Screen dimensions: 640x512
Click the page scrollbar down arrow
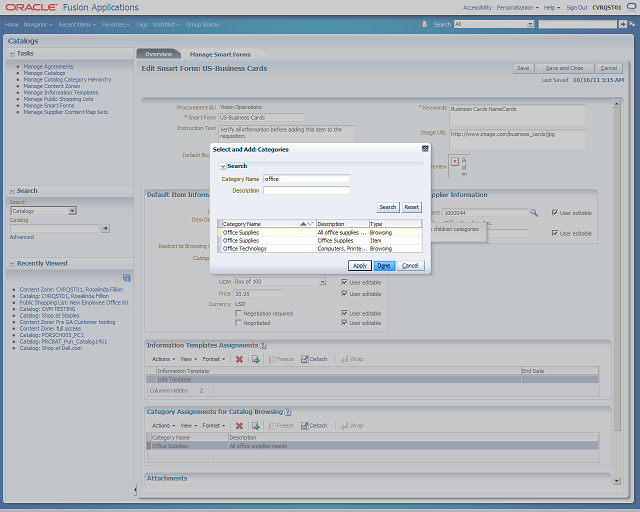[616, 481]
